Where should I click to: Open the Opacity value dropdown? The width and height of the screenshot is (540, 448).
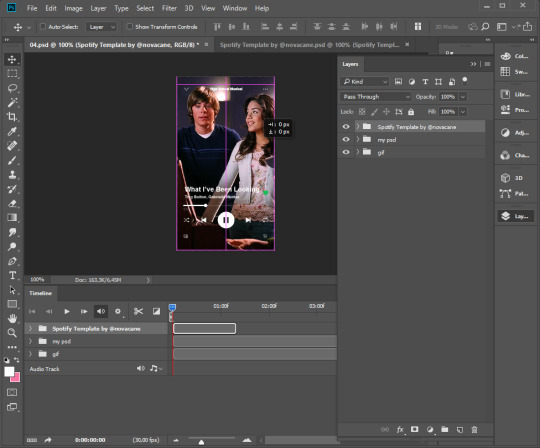(463, 97)
